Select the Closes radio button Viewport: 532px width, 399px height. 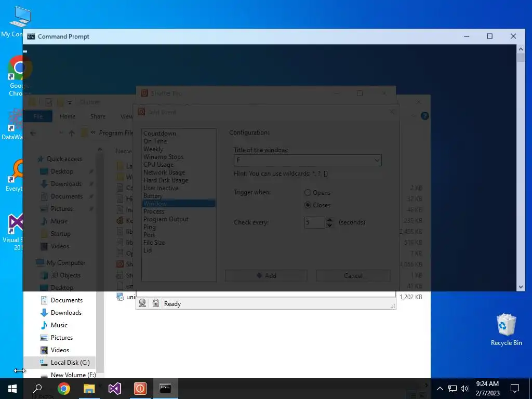pos(308,205)
